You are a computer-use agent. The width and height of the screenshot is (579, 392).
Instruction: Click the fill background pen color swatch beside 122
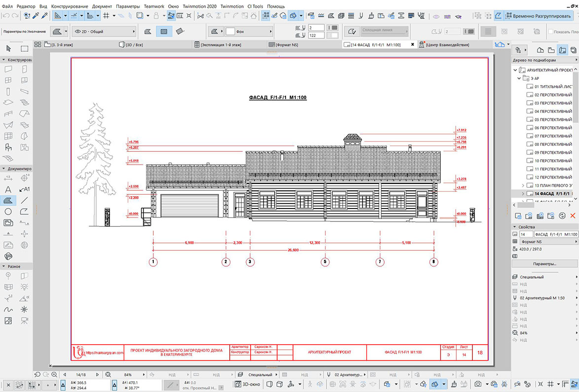click(333, 36)
